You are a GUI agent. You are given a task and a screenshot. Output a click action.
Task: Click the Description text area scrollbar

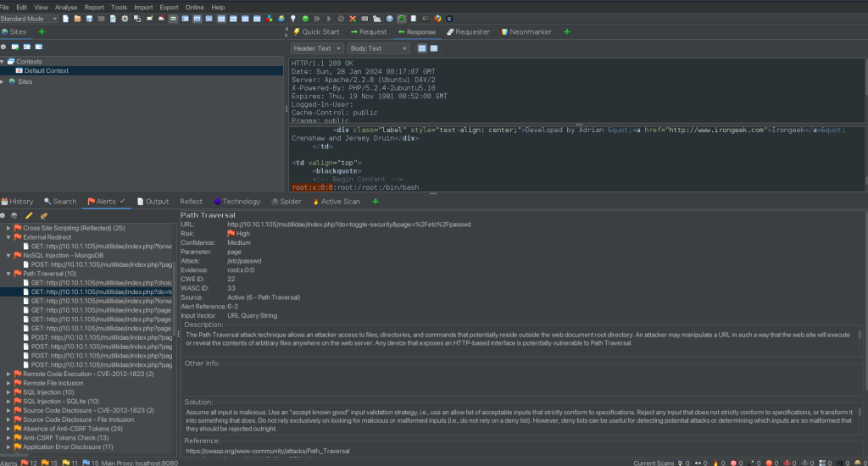pos(860,336)
